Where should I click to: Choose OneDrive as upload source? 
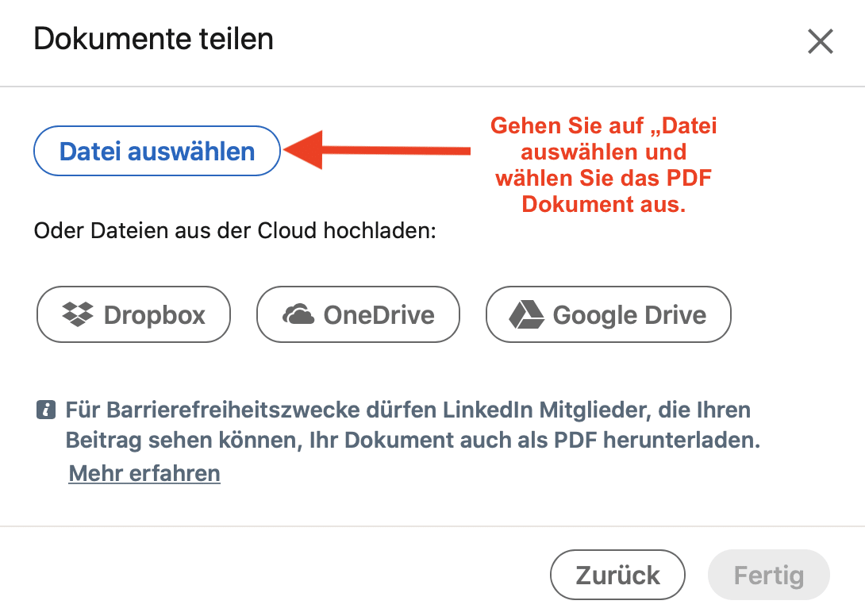(358, 314)
